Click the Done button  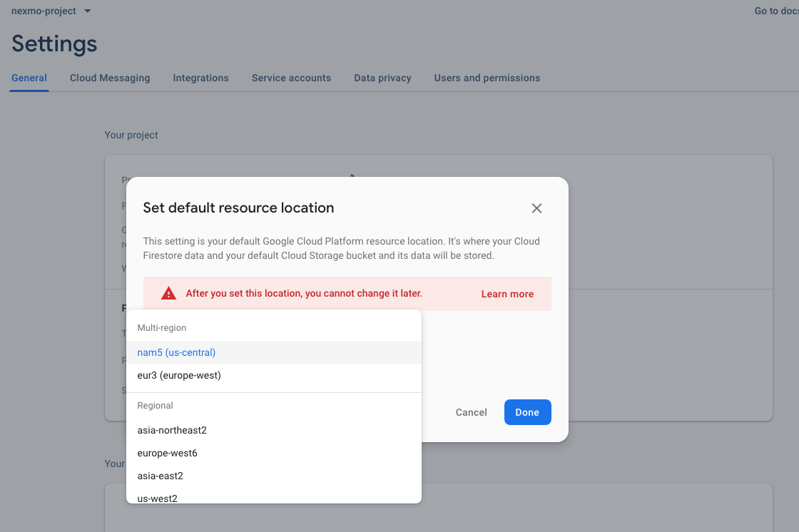tap(527, 412)
